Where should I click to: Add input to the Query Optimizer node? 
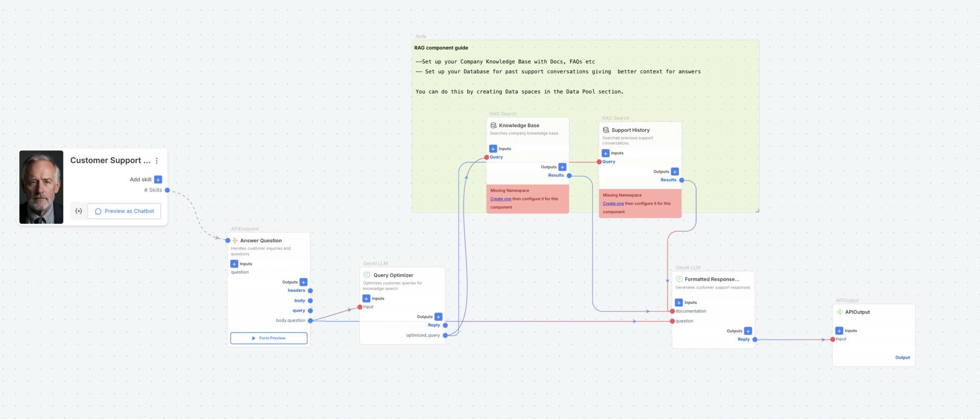[366, 298]
